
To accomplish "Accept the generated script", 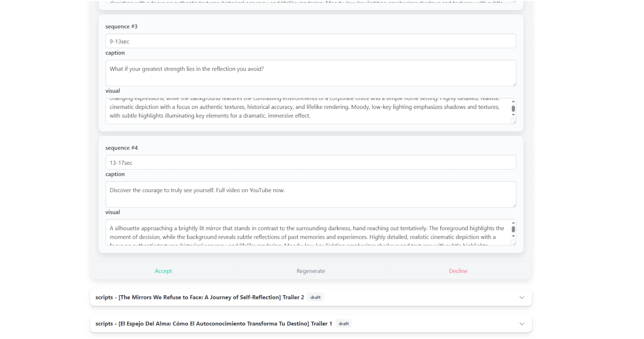I will [163, 271].
